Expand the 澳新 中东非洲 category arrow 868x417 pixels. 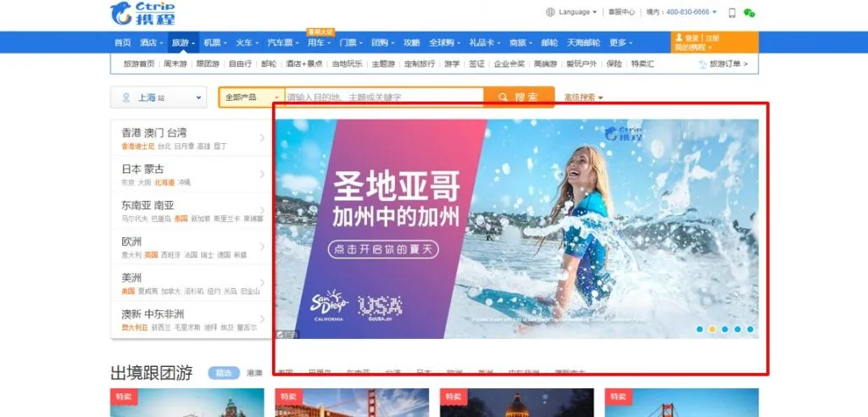[x=263, y=319]
